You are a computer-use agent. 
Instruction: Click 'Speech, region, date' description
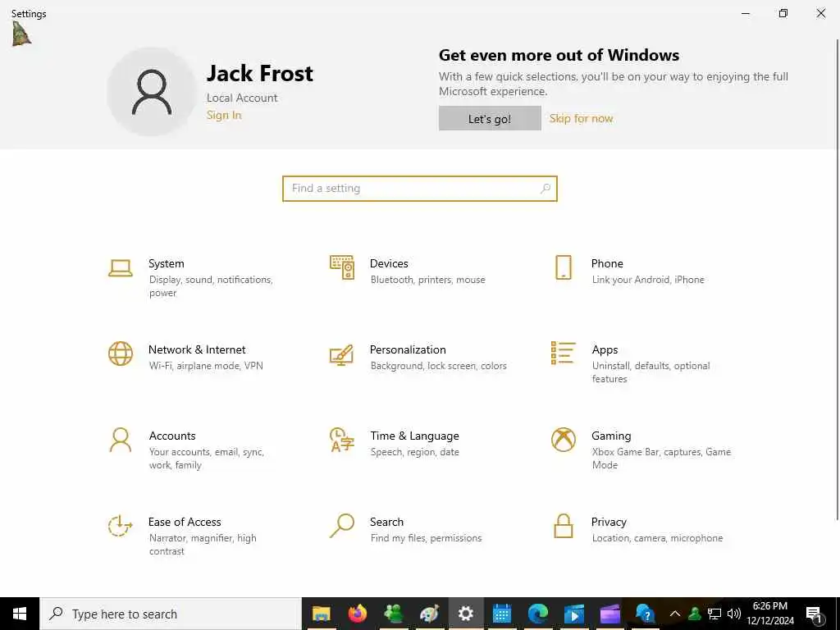tap(414, 452)
